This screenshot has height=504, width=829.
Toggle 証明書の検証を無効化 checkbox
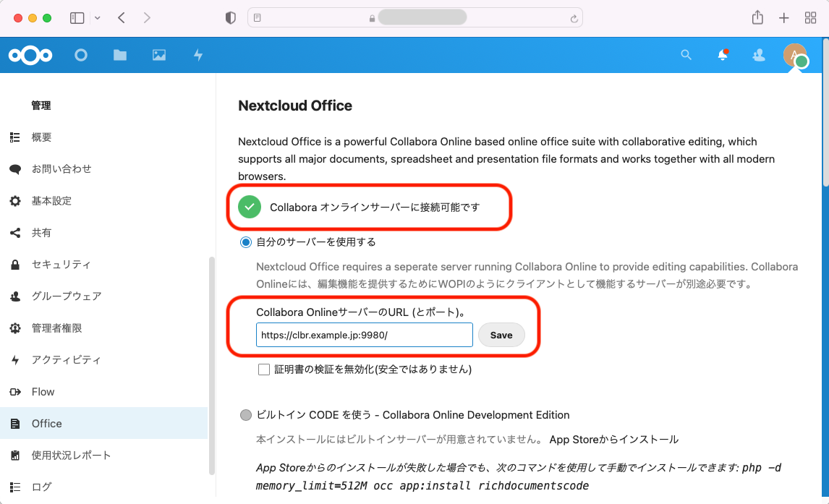(264, 370)
